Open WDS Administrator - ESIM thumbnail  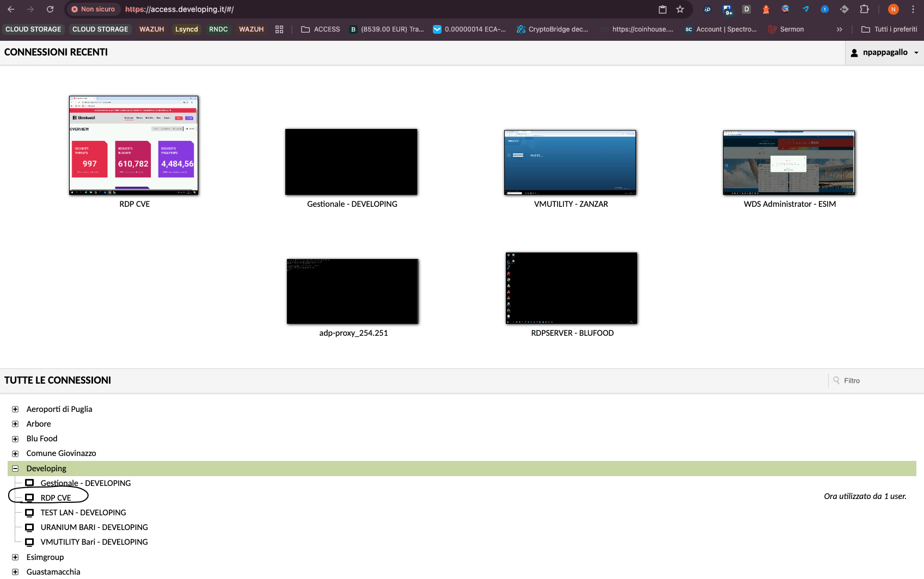(x=789, y=162)
